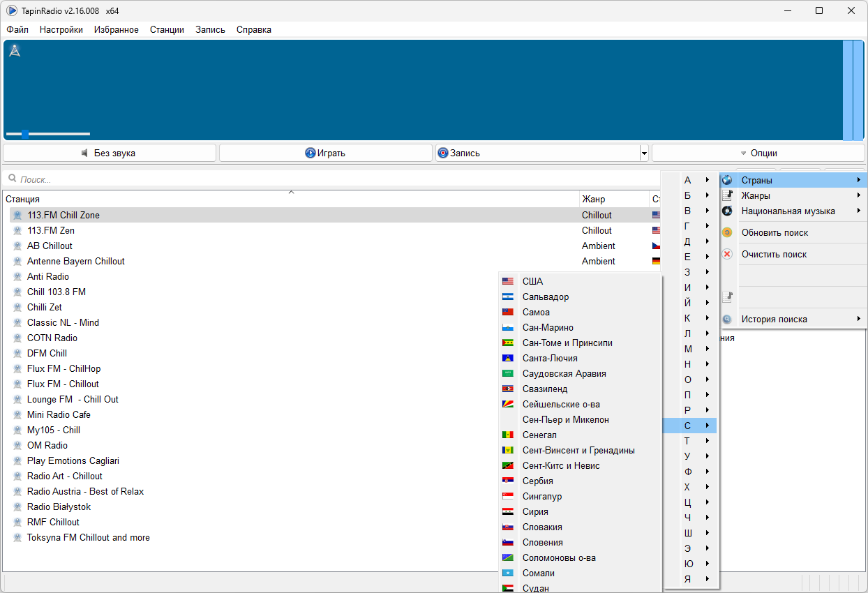Click the Опции button
The height and width of the screenshot is (593, 868).
point(758,153)
